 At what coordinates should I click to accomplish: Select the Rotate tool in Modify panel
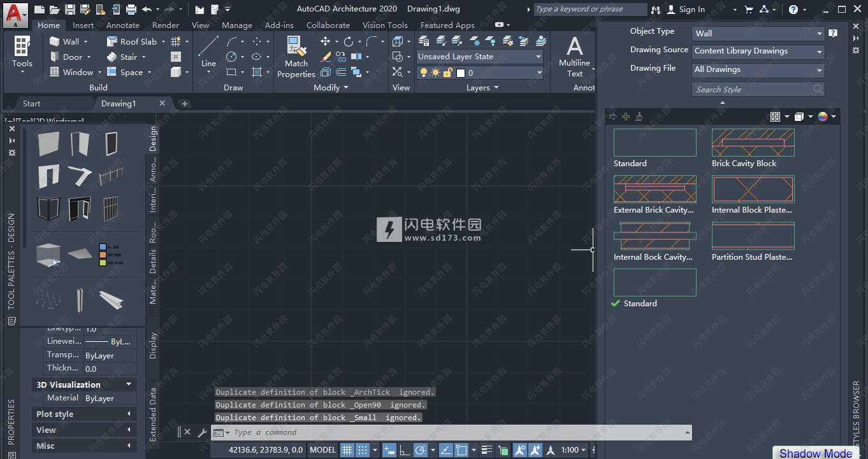tap(349, 41)
